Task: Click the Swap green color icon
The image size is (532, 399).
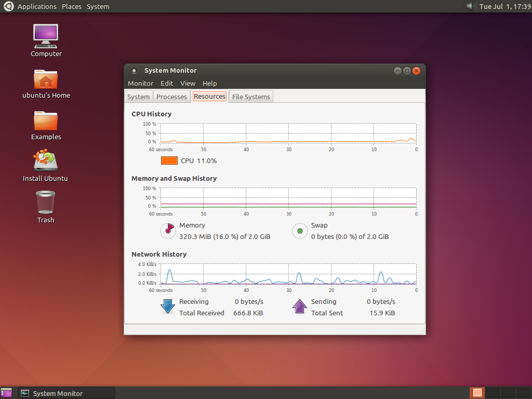Action: coord(300,231)
